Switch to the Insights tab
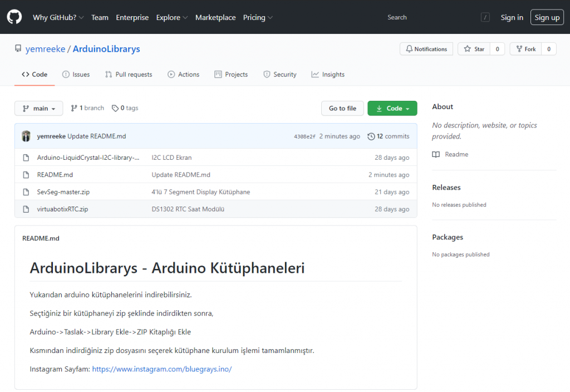Screen dimensions: 570x392 click(328, 74)
